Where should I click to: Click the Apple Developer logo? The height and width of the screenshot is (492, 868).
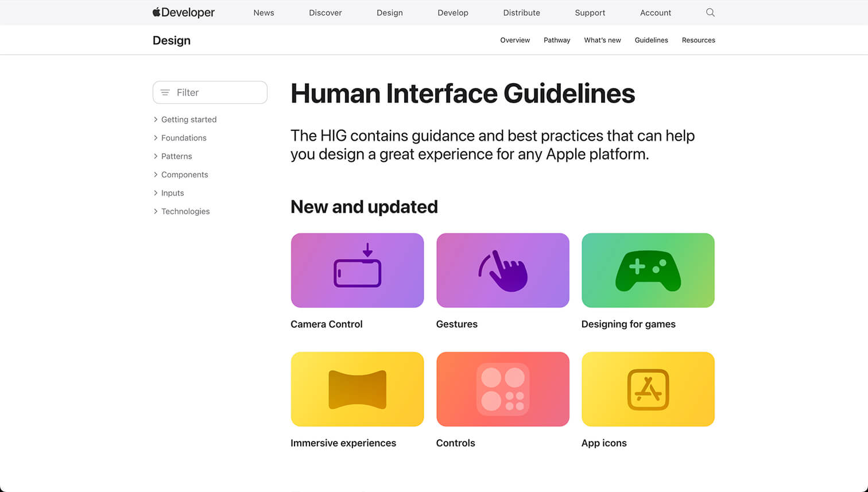point(184,12)
